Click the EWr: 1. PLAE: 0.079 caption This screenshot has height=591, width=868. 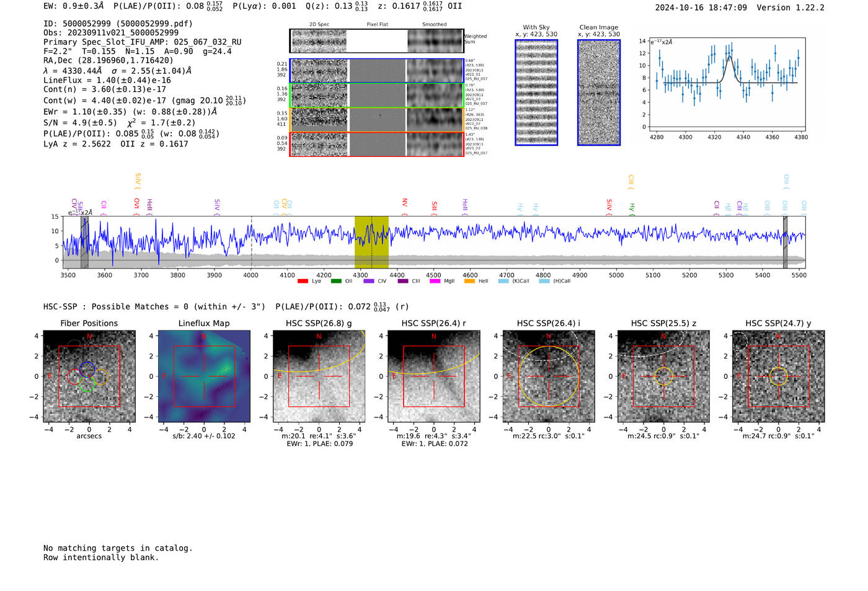(320, 443)
